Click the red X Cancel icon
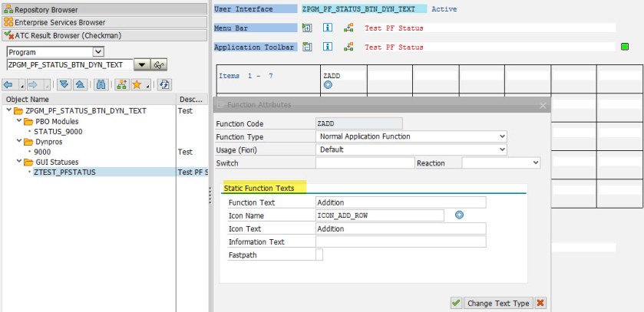Viewport: 644px width, 312px height. click(540, 303)
